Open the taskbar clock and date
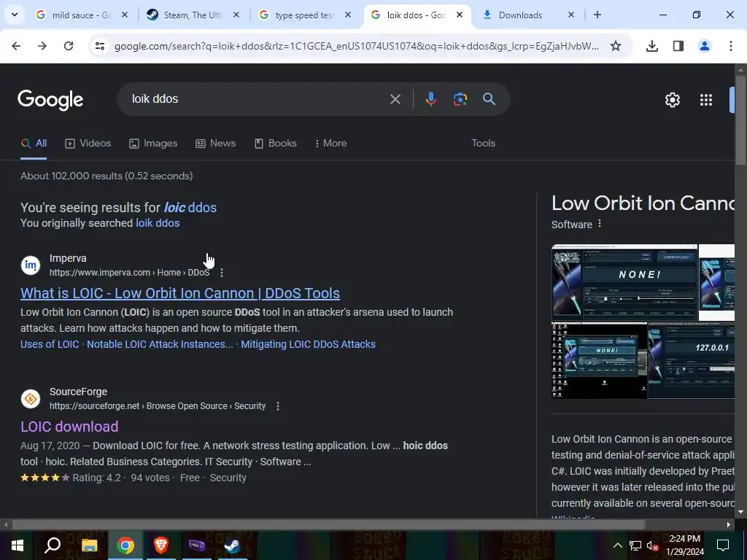The width and height of the screenshot is (747, 560). point(686,545)
